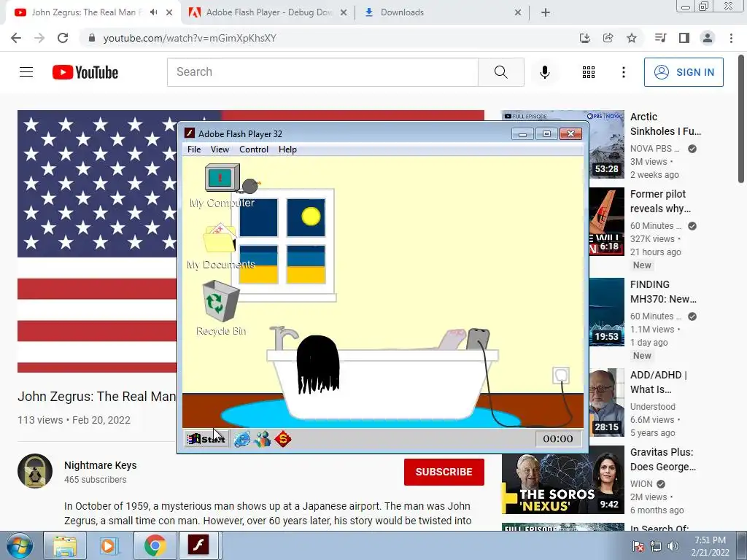The width and height of the screenshot is (747, 560).
Task: Open Windows Explorer from taskbar
Action: tap(65, 545)
